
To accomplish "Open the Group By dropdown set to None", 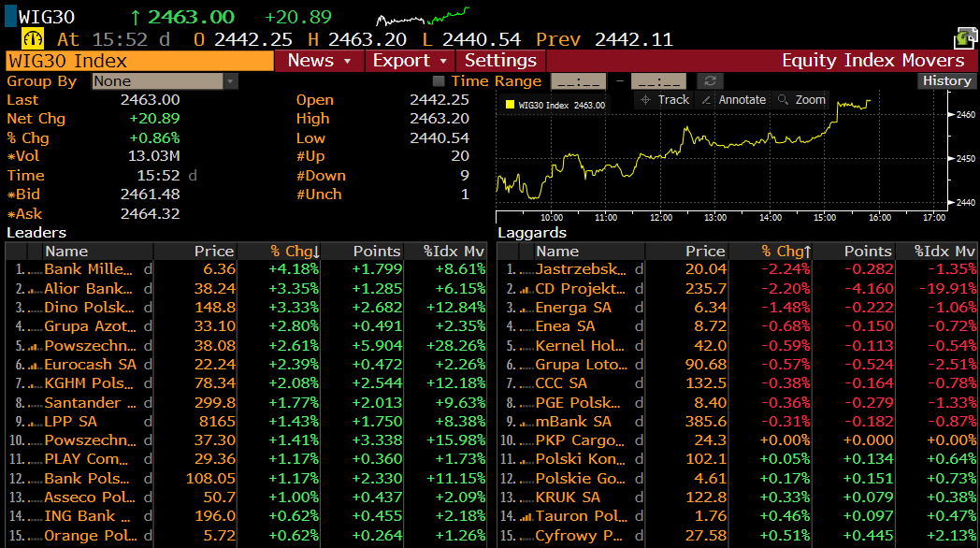I will [165, 81].
